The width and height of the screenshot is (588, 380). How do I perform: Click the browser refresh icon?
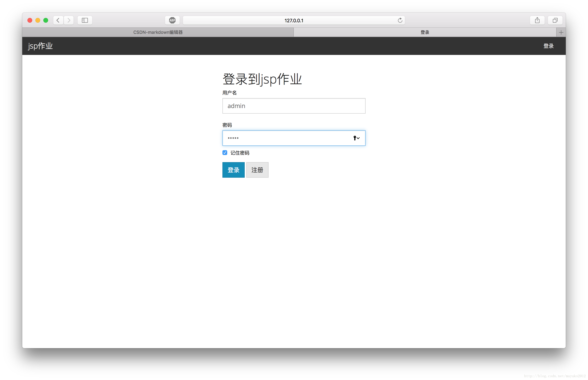pos(399,20)
